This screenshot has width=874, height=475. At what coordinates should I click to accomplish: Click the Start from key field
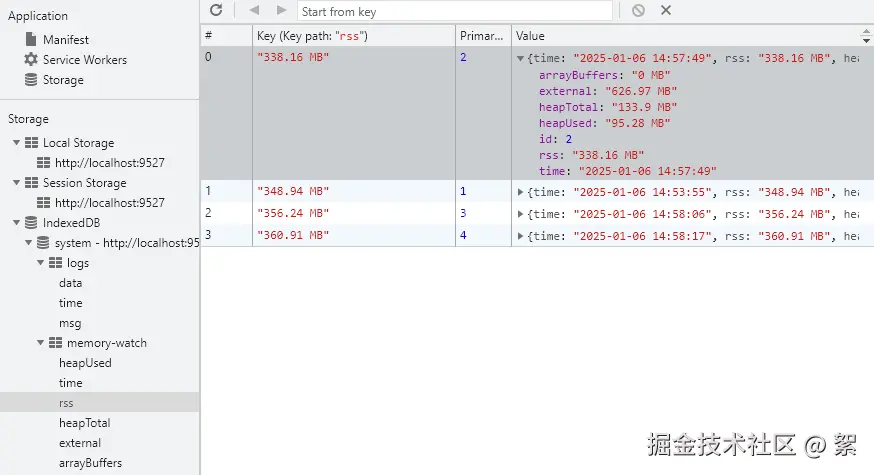454,11
